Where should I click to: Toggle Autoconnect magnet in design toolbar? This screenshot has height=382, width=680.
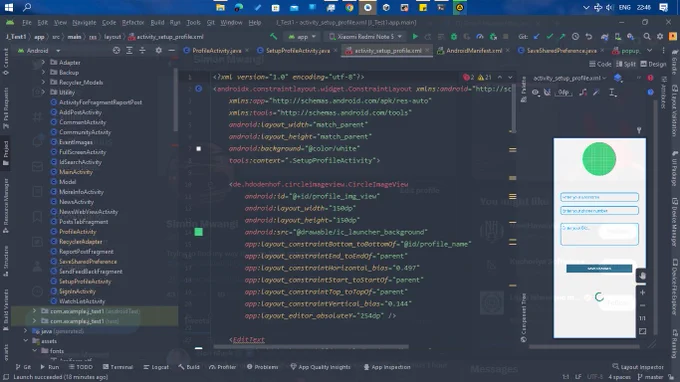547,92
